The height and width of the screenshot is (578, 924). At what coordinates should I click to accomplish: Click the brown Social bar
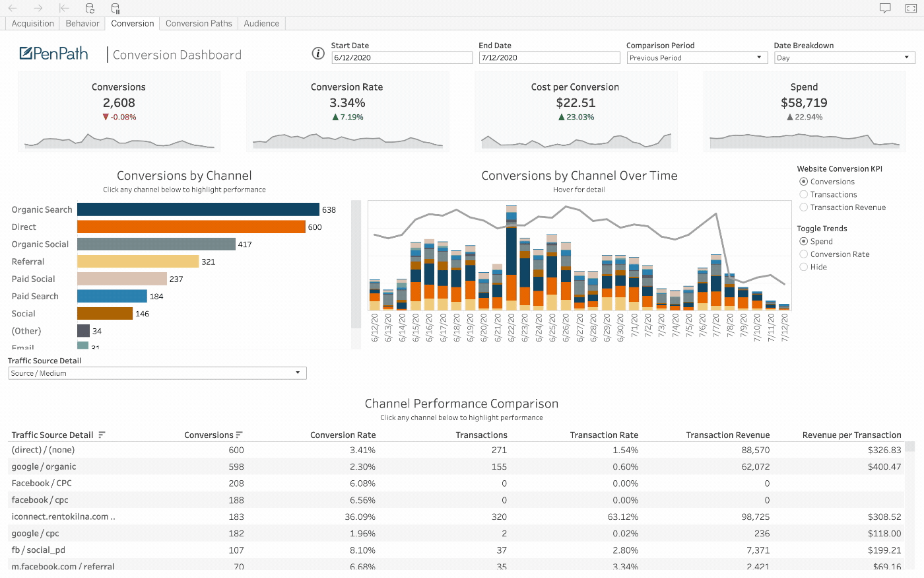[105, 314]
